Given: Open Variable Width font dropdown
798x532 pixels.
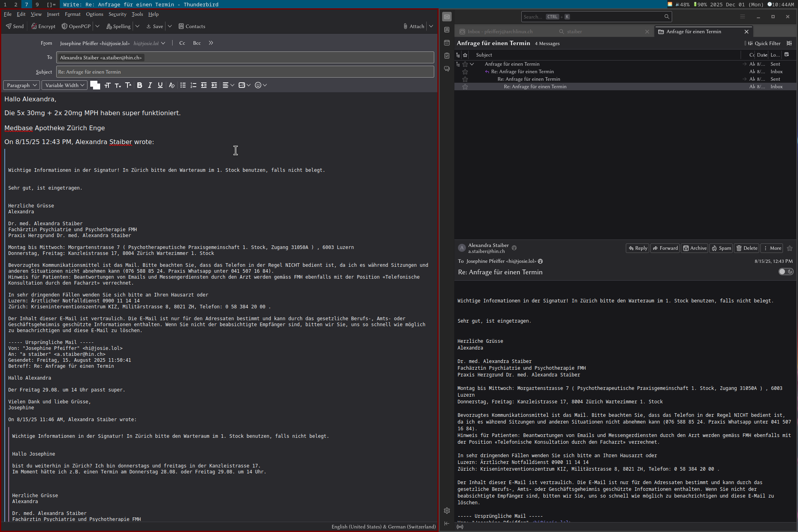Looking at the screenshot, I should click(x=65, y=85).
